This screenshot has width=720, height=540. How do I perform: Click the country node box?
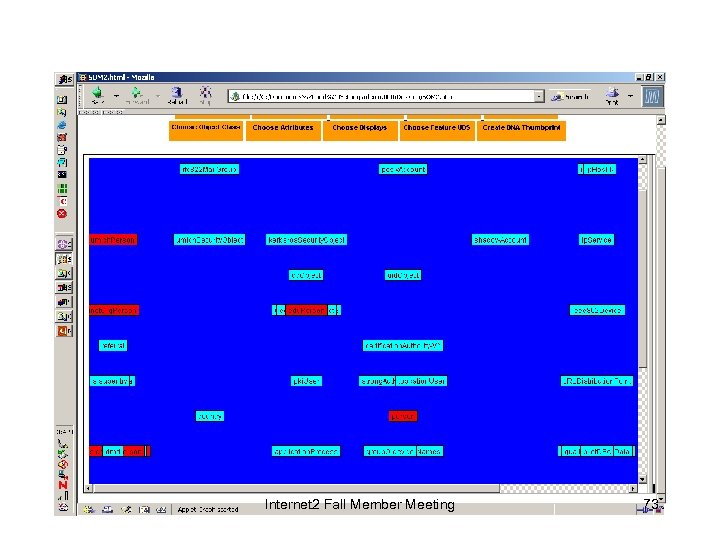tap(210, 416)
